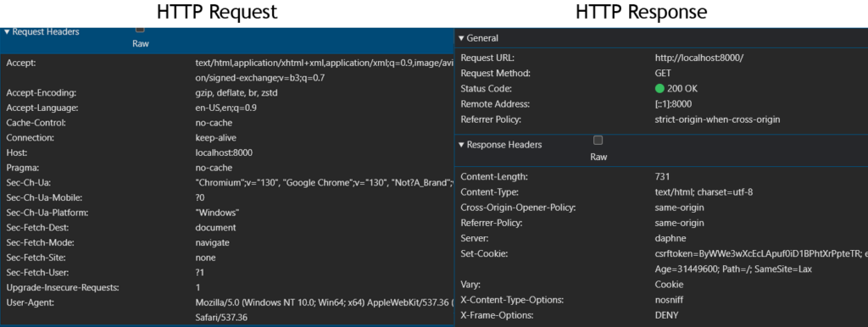
Task: Select Cross-Origin-Opener-Policy same-origin value
Action: (679, 208)
